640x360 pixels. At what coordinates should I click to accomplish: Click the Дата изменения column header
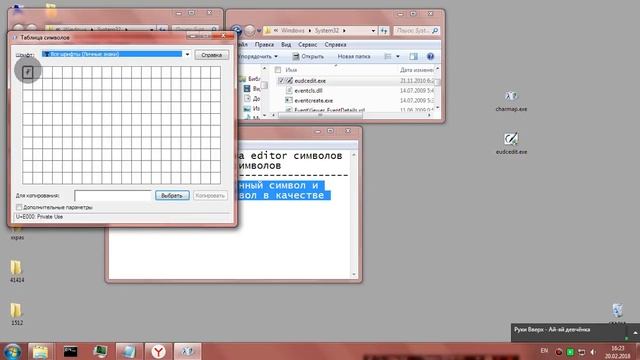417,70
